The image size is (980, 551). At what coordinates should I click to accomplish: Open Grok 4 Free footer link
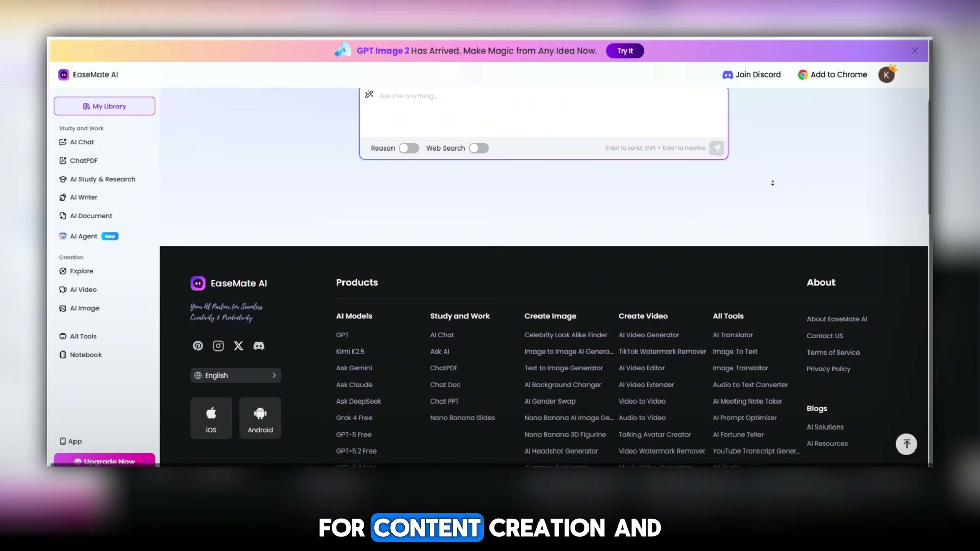354,418
